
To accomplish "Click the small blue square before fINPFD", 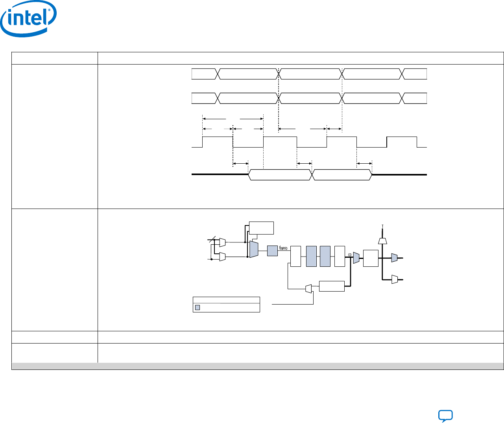I will 272,251.
